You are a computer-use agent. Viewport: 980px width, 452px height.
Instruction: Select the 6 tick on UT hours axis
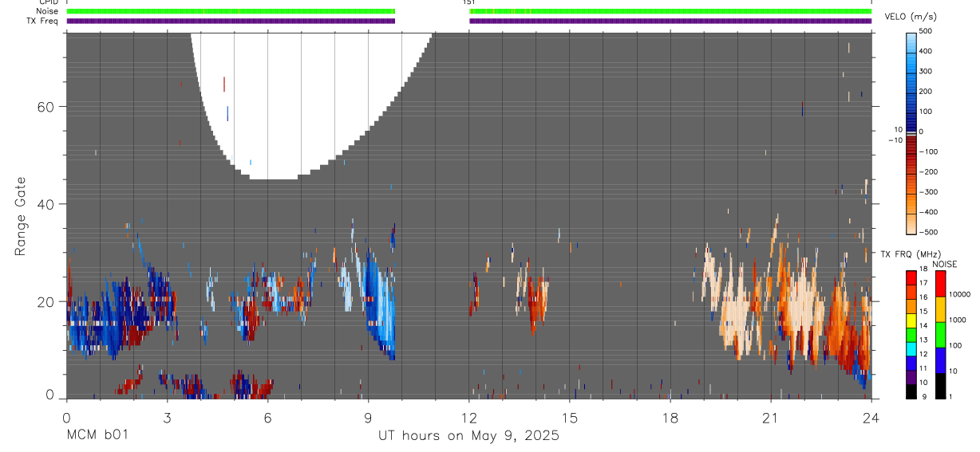coord(267,417)
